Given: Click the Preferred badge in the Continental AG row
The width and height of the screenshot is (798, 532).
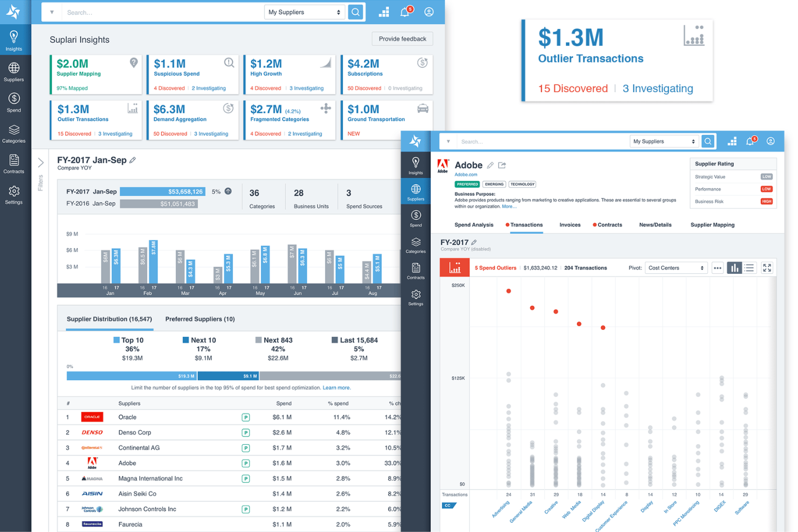Looking at the screenshot, I should click(x=246, y=448).
